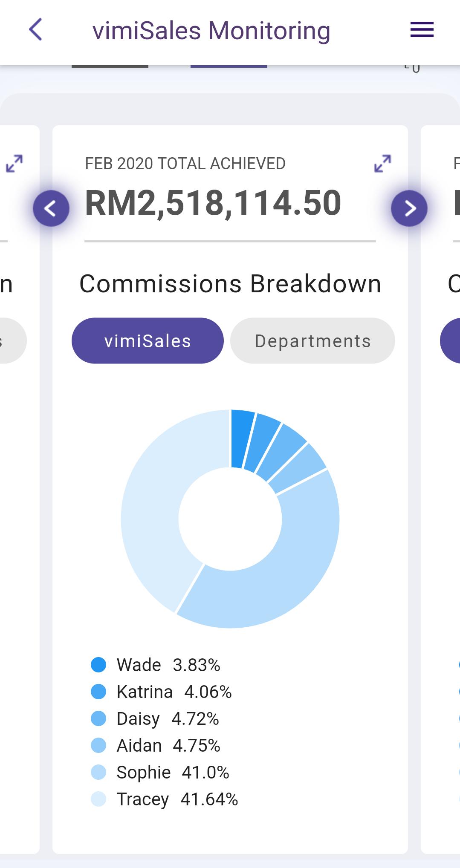The image size is (460, 868).
Task: Select the Daisy 4.72% legend entry
Action: [155, 718]
